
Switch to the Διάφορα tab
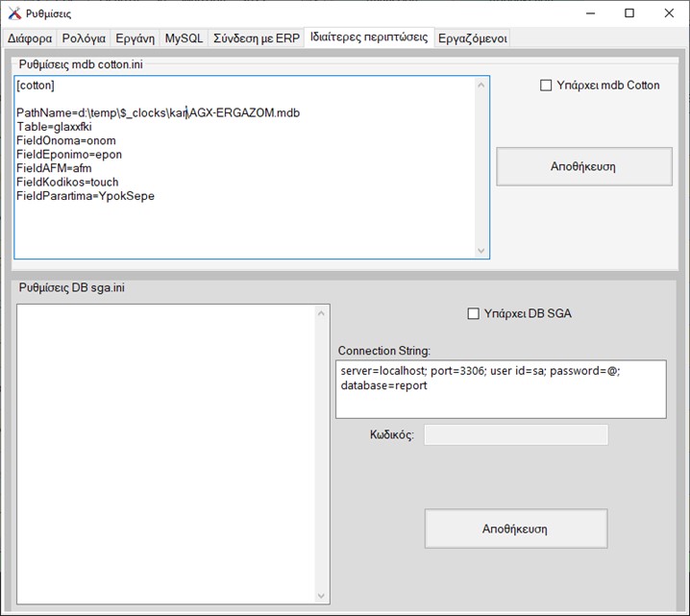coord(30,38)
